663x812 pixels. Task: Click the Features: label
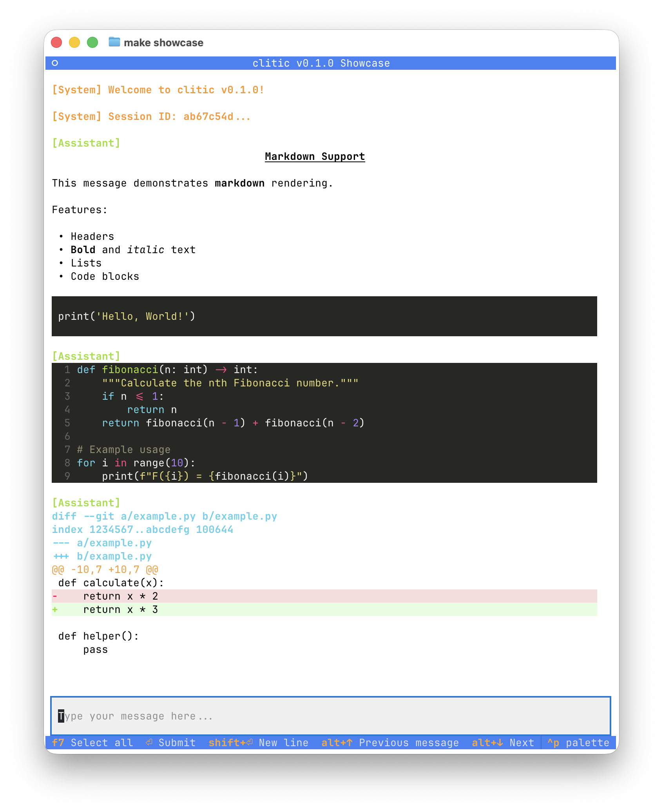tap(80, 210)
